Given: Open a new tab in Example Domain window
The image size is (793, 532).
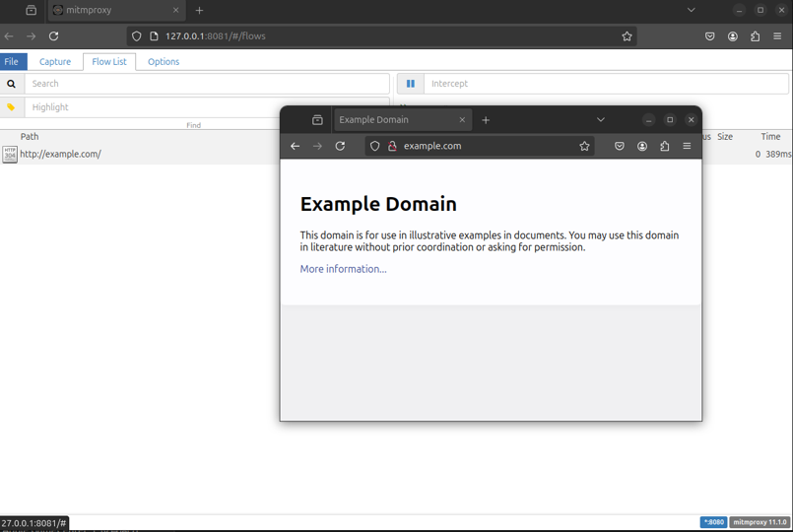Looking at the screenshot, I should 486,120.
